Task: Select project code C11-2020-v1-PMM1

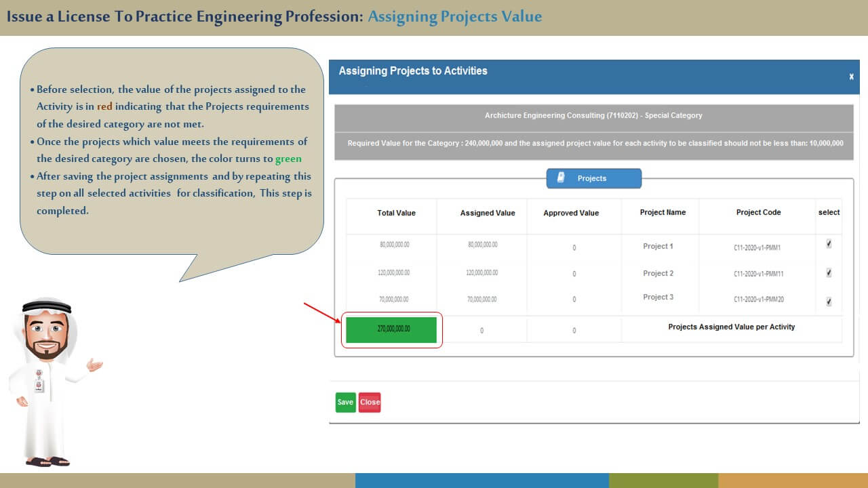Action: (x=757, y=248)
